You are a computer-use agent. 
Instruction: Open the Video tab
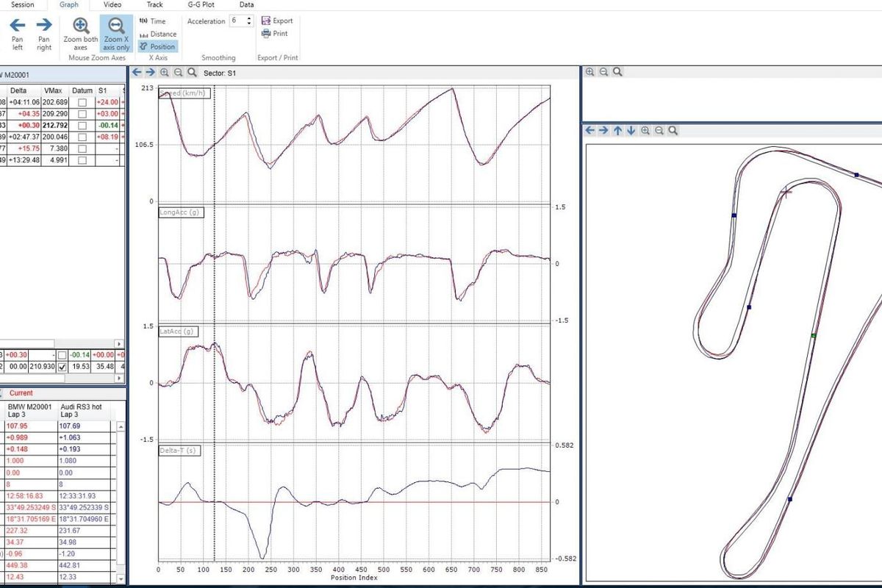pyautogui.click(x=112, y=4)
